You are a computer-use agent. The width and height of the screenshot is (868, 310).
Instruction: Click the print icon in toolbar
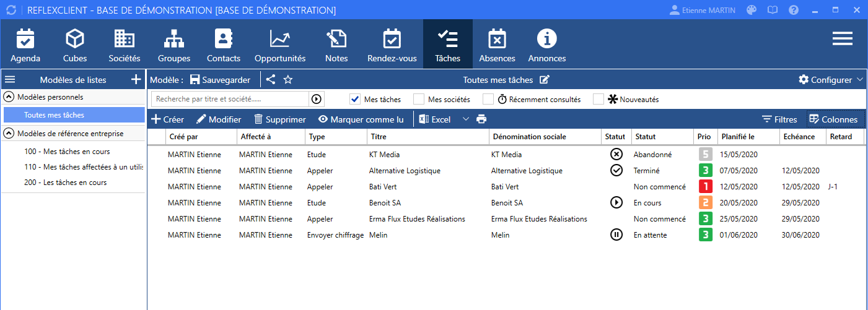481,119
